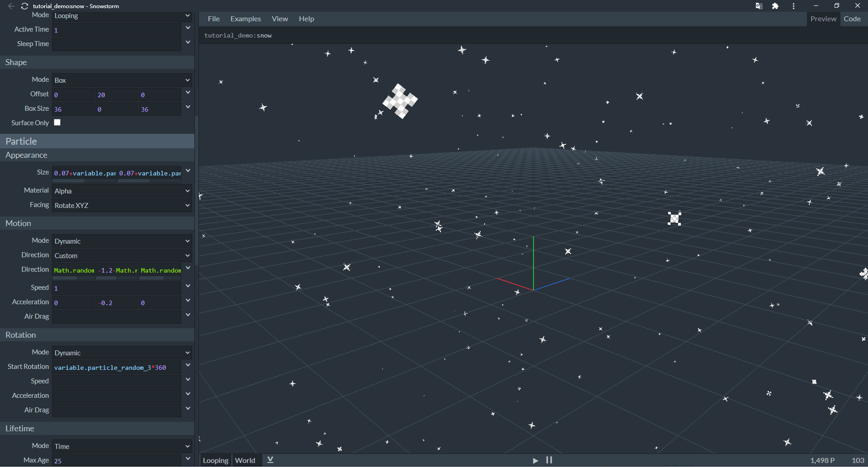This screenshot has width=868, height=467.
Task: Expand the Sleep Time field options
Action: (188, 42)
